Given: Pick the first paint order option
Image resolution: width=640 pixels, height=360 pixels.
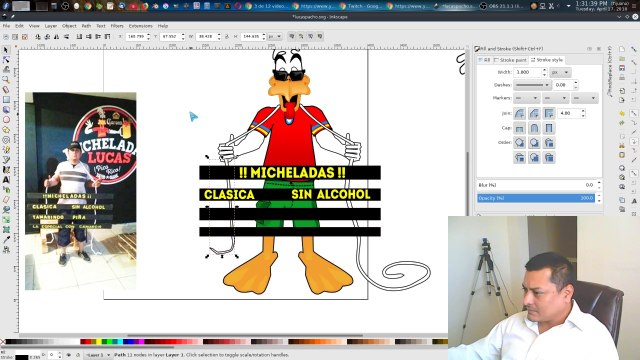Looking at the screenshot, I should [520, 143].
